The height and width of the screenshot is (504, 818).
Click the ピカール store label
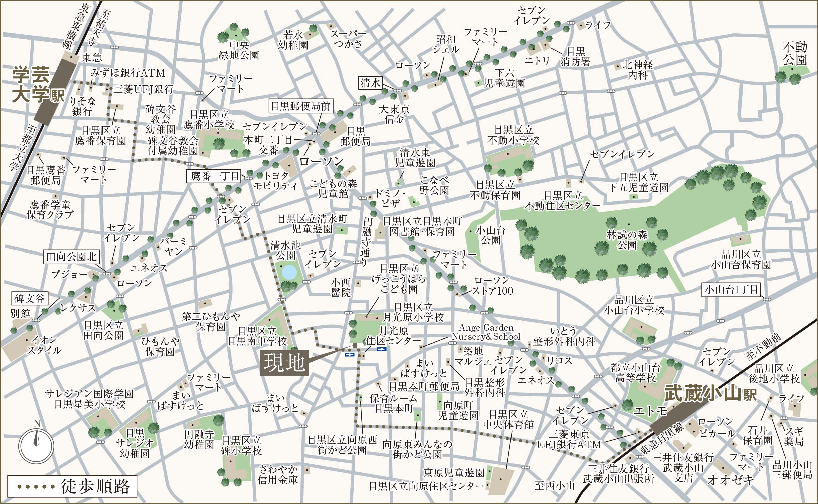[x=717, y=433]
